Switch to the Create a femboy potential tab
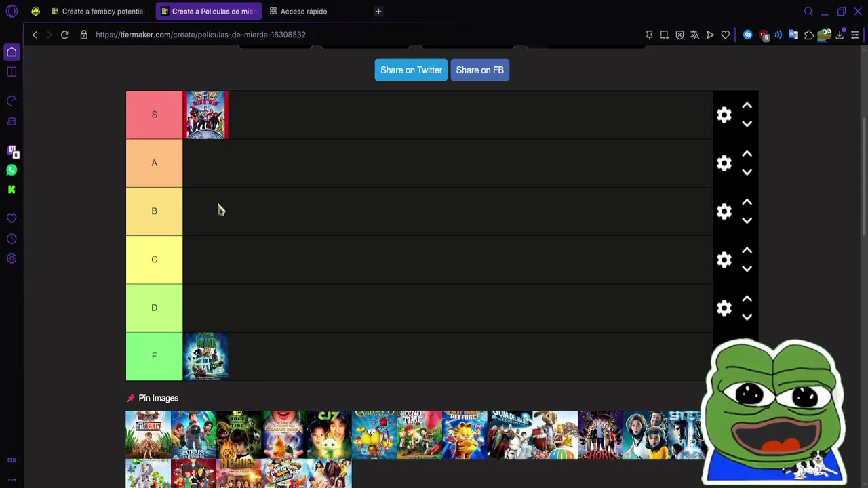The image size is (868, 488). (98, 12)
